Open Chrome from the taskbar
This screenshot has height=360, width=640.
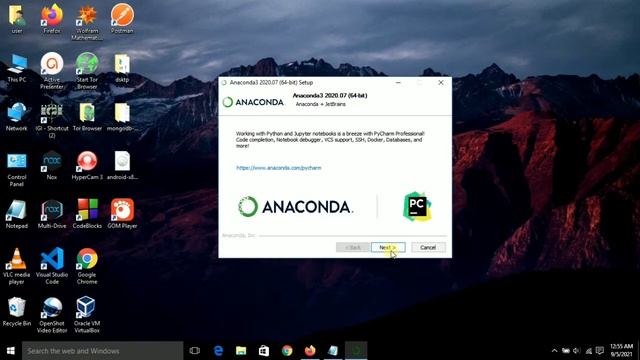coord(287,351)
